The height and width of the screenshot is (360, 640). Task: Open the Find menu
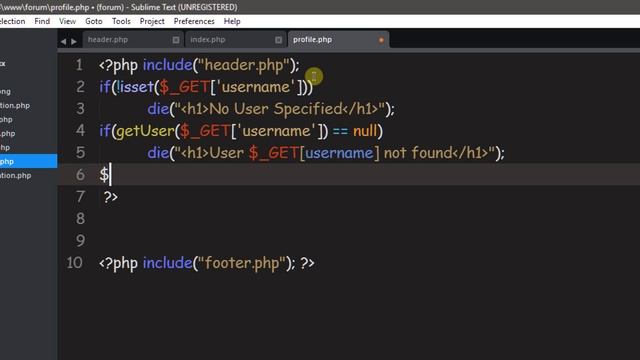42,21
